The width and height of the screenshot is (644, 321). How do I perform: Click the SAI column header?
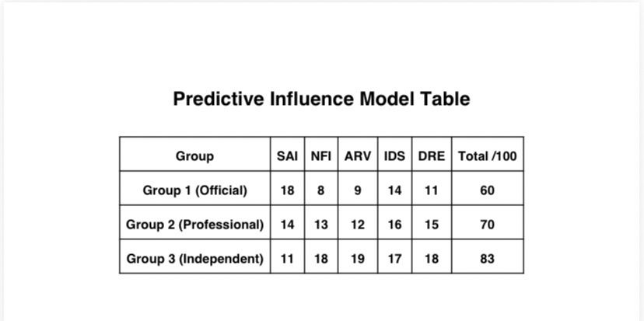click(287, 156)
